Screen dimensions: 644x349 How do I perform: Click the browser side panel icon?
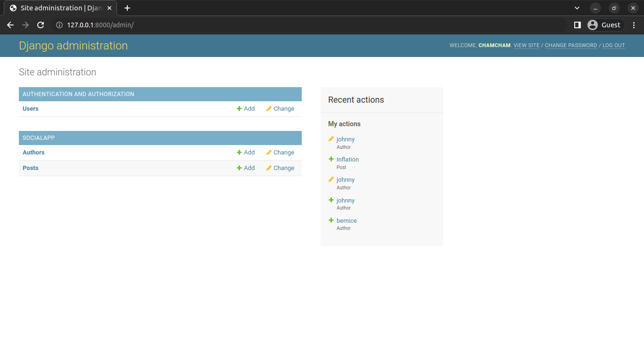(x=577, y=25)
